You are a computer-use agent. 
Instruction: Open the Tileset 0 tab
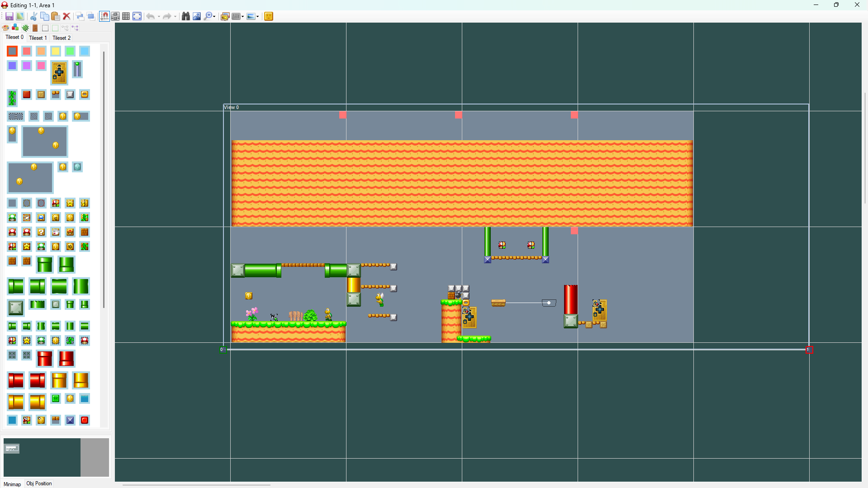(x=14, y=38)
